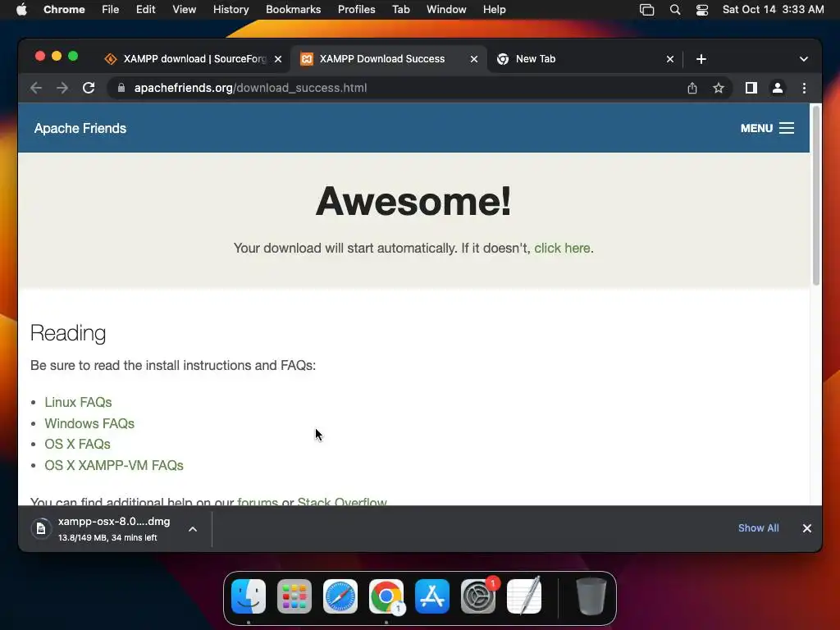Open Trash from the Dock
The image size is (840, 630).
pos(591,596)
